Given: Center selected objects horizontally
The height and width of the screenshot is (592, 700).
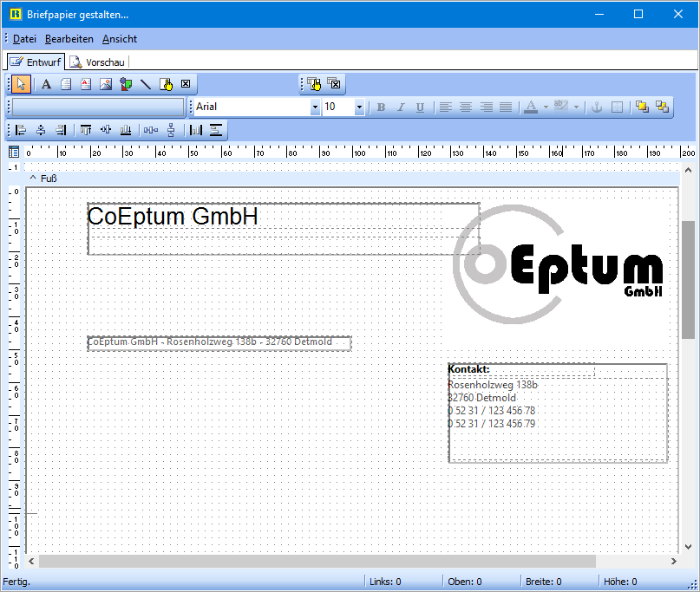Looking at the screenshot, I should click(x=41, y=130).
